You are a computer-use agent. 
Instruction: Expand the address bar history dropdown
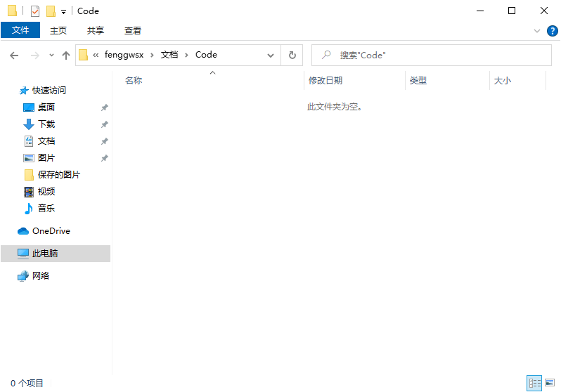coord(271,55)
